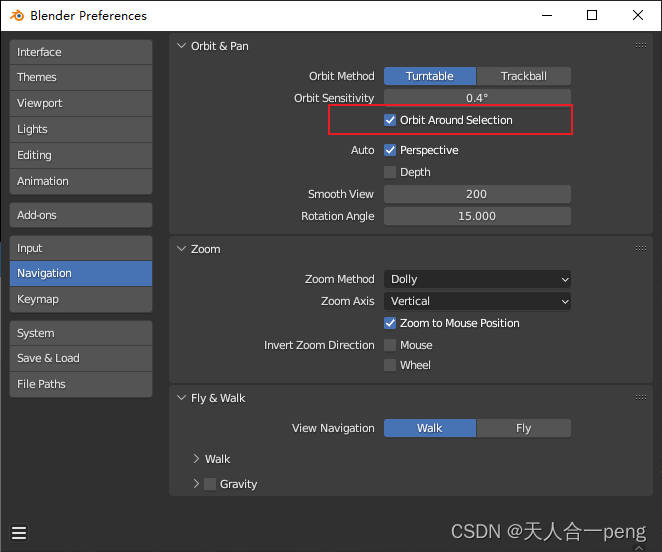Choose Fly view navigation
Screen dimensions: 662x552
coord(524,428)
